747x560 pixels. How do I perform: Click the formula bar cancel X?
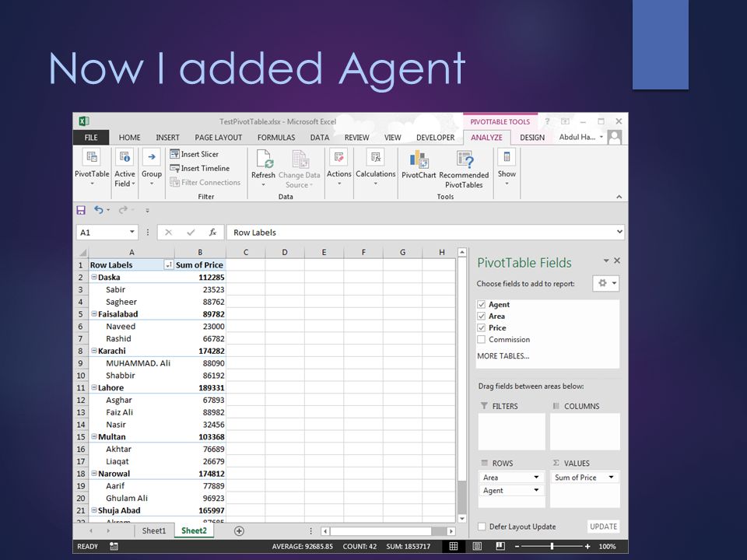tap(168, 233)
